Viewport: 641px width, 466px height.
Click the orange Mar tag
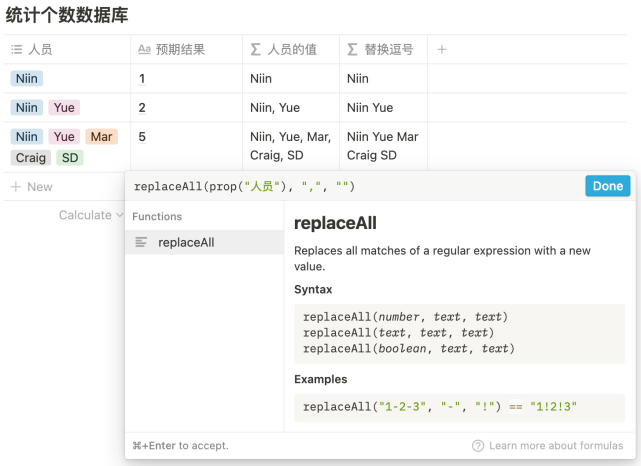[x=100, y=137]
